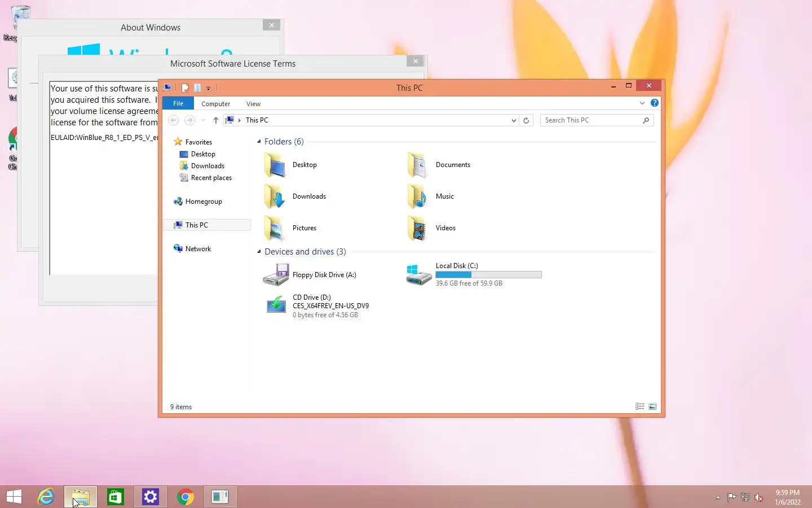Select Recent places in navigation pane
The image size is (812, 508).
click(211, 178)
